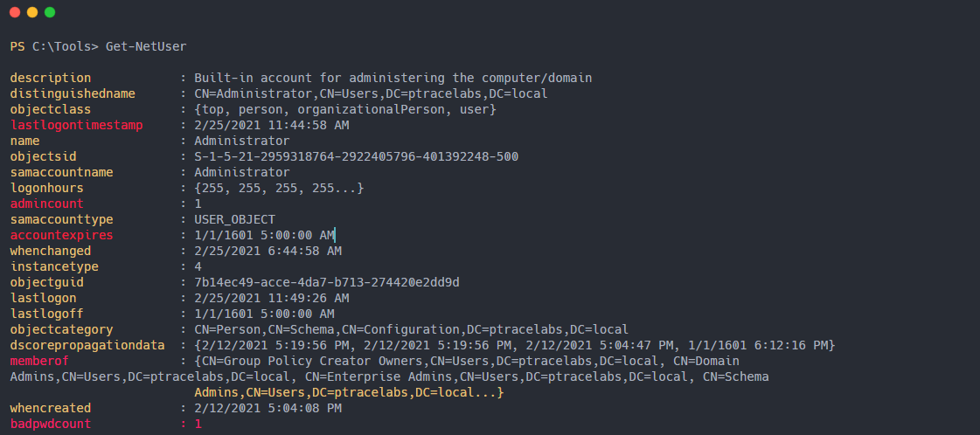980x435 pixels.
Task: Click the green maximize window button
Action: tap(50, 12)
